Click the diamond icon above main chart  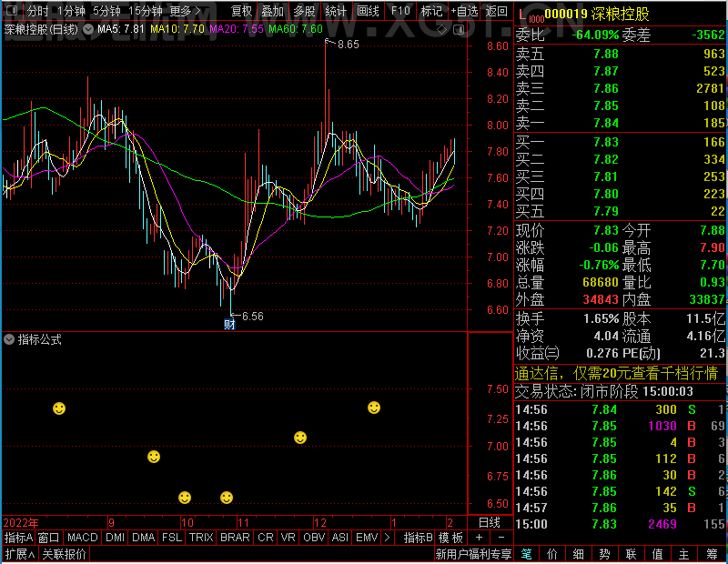(442, 30)
